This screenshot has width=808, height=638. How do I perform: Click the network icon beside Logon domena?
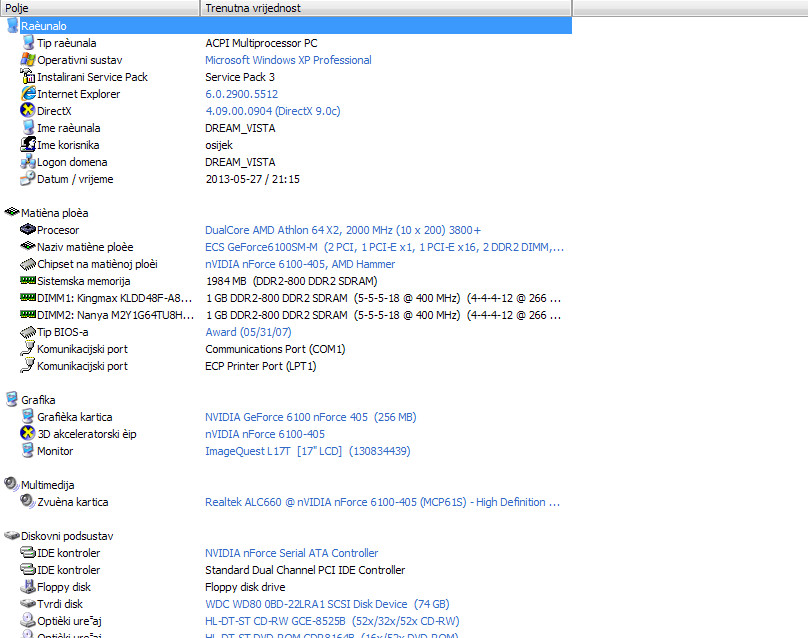pos(28,162)
